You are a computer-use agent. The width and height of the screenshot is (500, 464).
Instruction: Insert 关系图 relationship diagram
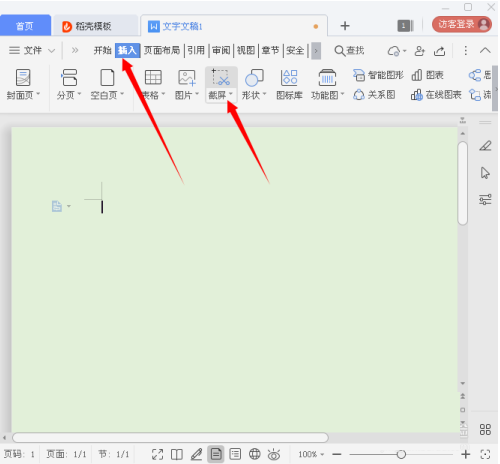[374, 95]
